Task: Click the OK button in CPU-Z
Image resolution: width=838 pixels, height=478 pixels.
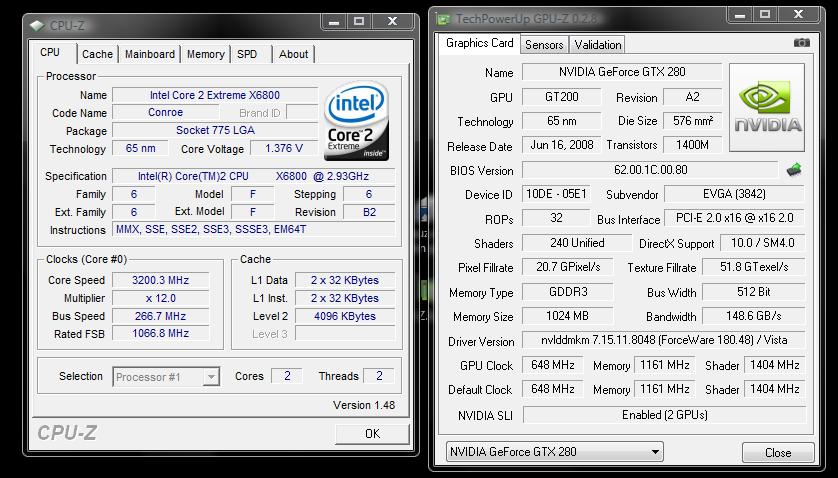Action: [x=372, y=434]
